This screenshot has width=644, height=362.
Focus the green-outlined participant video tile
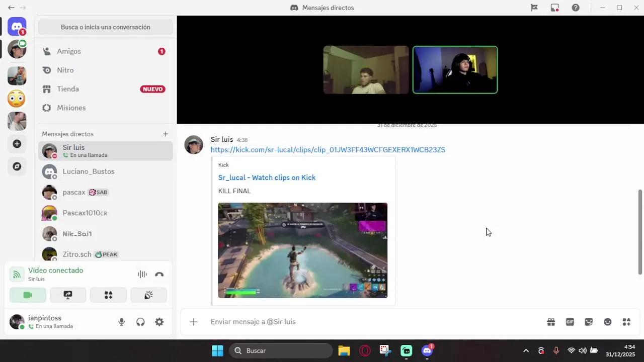(x=455, y=70)
